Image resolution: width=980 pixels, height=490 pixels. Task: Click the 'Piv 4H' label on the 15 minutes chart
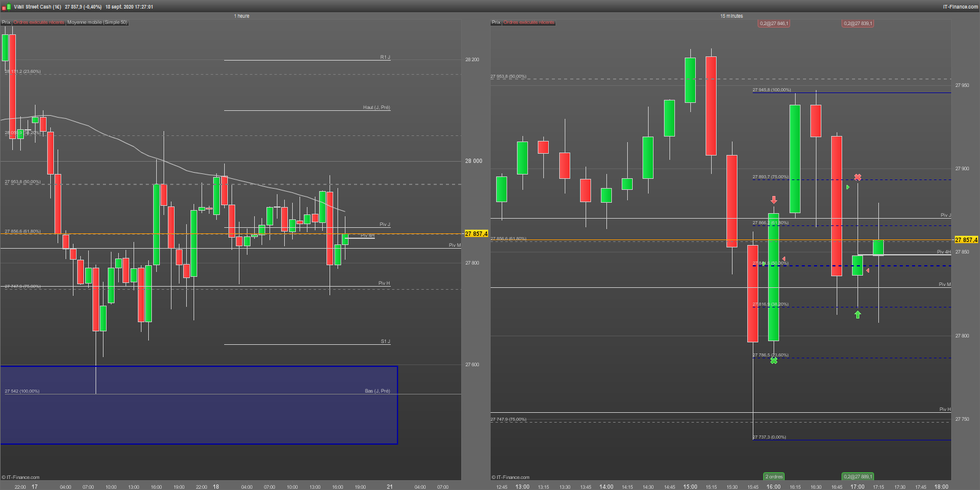pyautogui.click(x=944, y=252)
